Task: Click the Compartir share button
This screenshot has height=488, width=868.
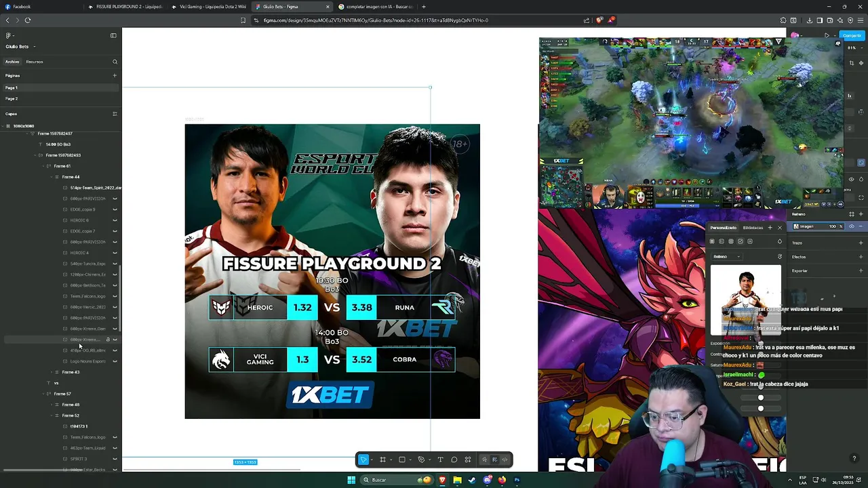Action: click(852, 35)
